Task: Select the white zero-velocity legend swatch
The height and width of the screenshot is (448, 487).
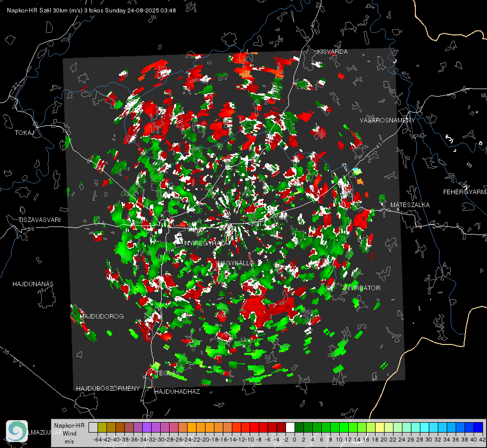Action: tap(290, 427)
